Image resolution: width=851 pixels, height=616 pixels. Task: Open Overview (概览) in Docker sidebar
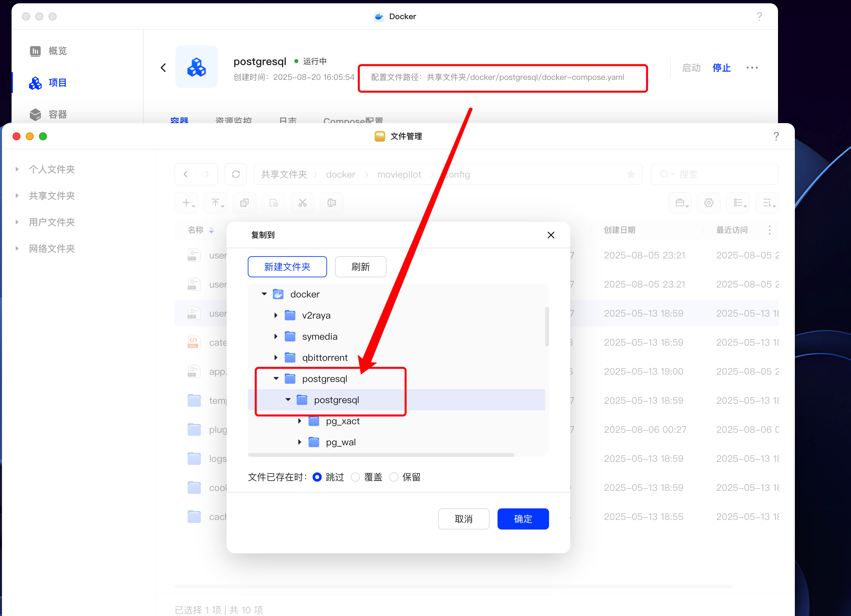coord(48,51)
